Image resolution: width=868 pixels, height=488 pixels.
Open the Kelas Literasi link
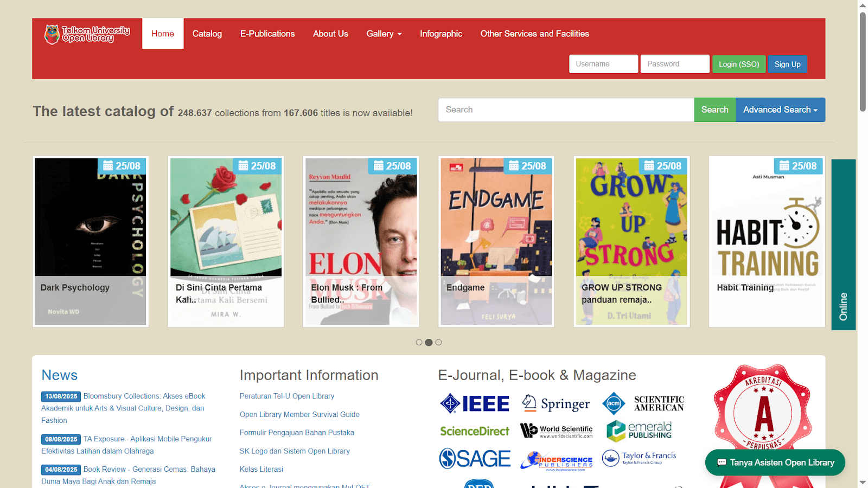261,468
